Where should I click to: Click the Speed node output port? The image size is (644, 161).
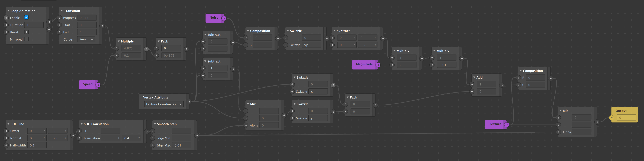(x=98, y=85)
